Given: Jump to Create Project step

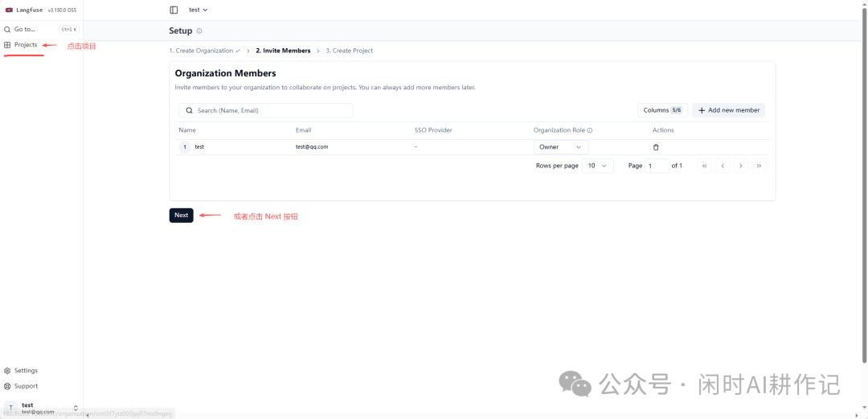Looking at the screenshot, I should pyautogui.click(x=349, y=51).
